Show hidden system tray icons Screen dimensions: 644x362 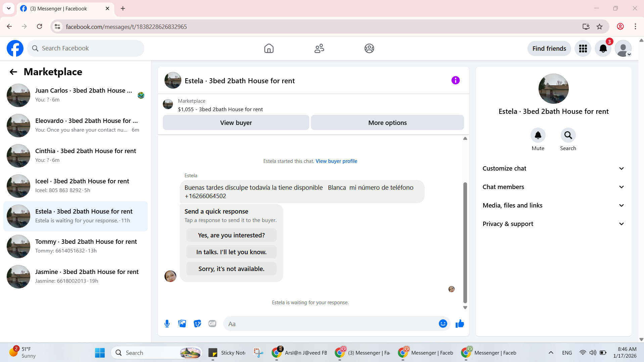click(x=551, y=353)
